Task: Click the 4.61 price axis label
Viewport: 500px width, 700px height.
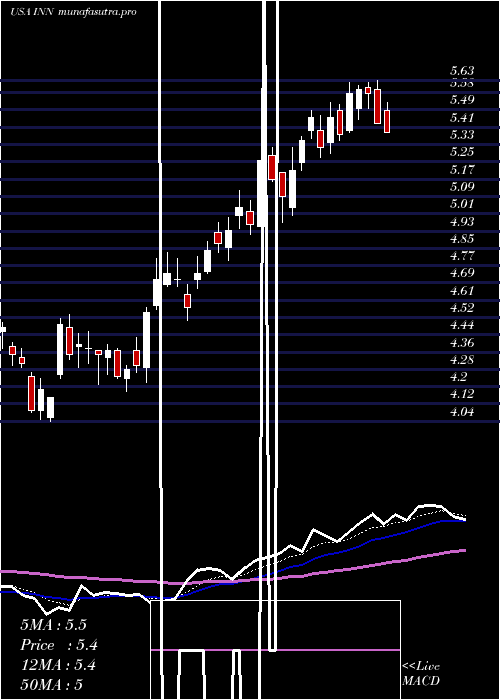Action: point(462,291)
